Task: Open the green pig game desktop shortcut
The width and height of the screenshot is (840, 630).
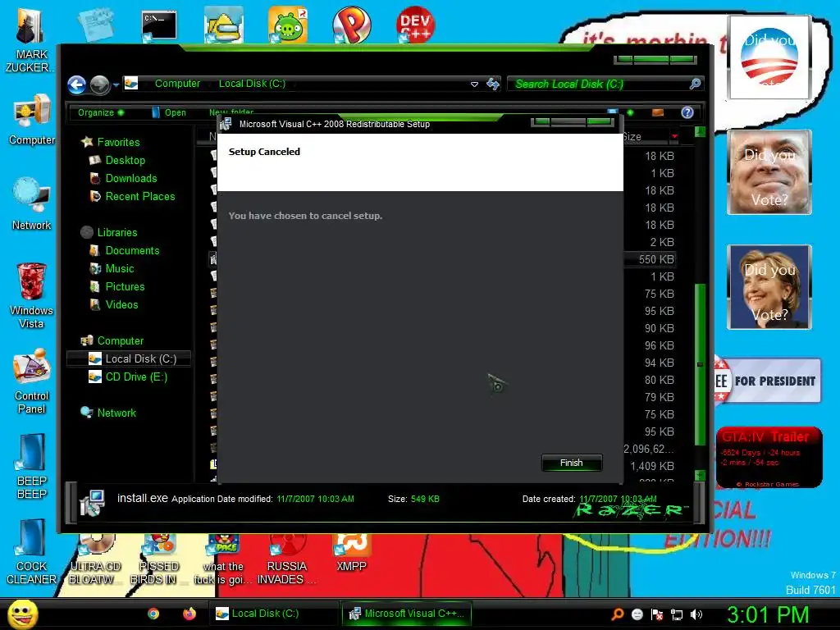Action: click(x=288, y=25)
